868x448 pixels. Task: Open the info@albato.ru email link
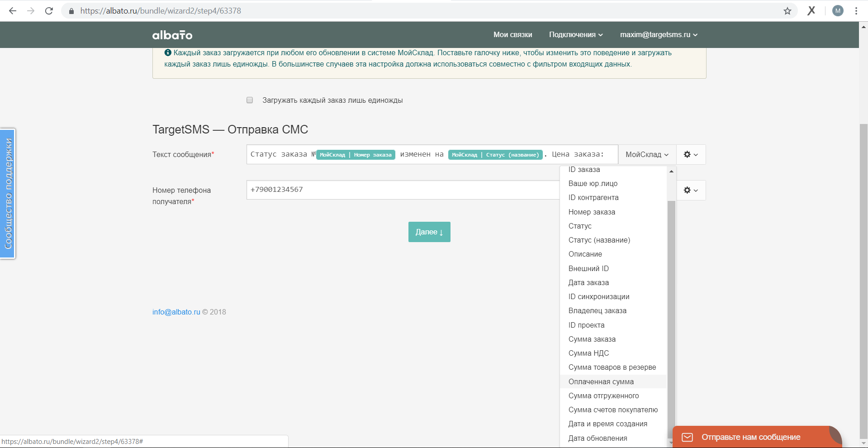tap(176, 312)
